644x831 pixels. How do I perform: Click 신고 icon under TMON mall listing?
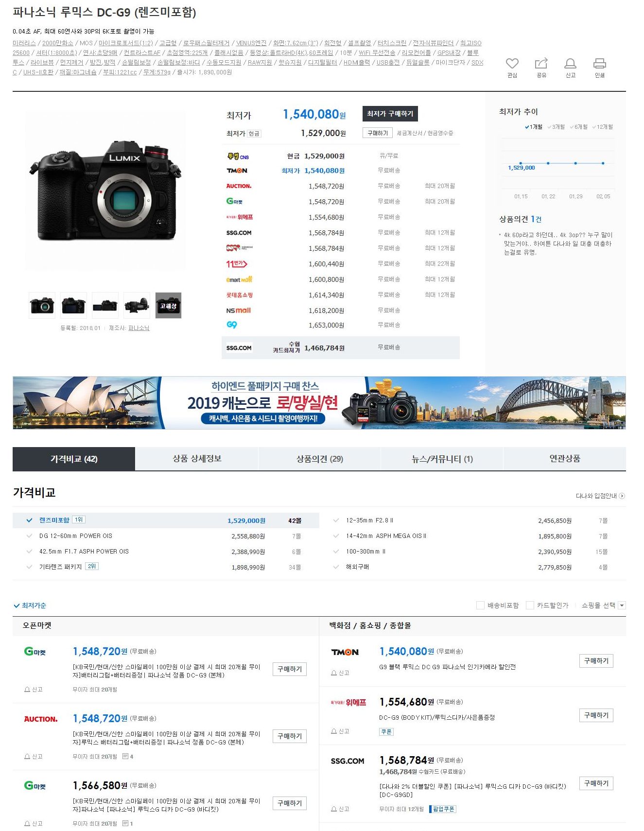tap(340, 673)
